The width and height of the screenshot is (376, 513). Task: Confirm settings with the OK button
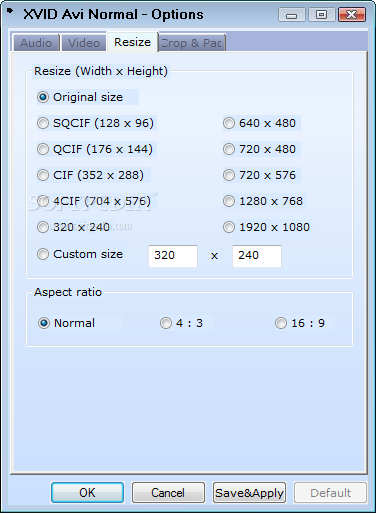click(x=87, y=492)
